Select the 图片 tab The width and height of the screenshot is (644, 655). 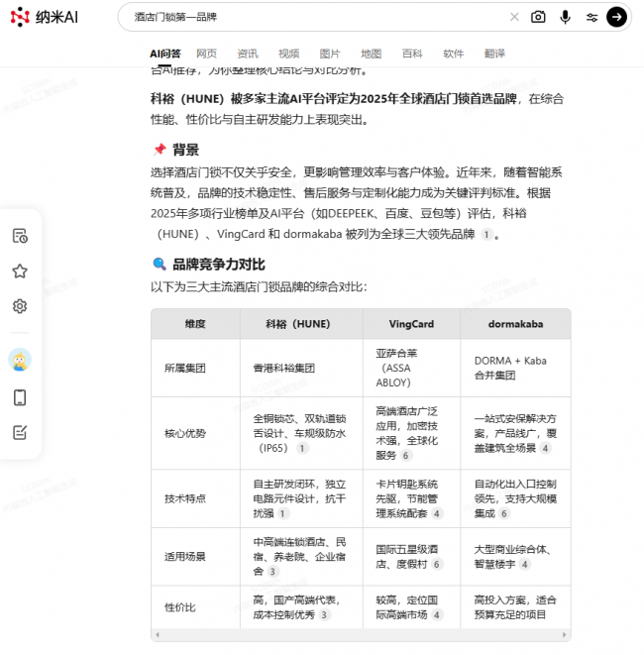[x=330, y=54]
